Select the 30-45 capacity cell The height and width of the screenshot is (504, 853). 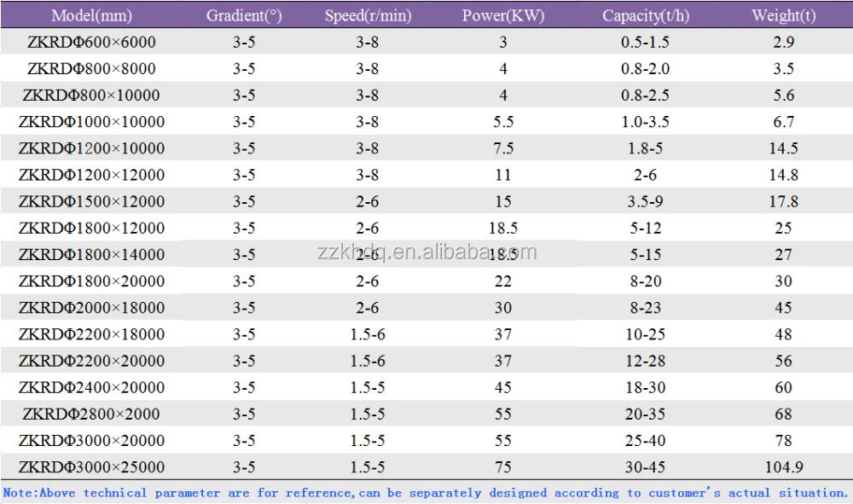(x=646, y=467)
